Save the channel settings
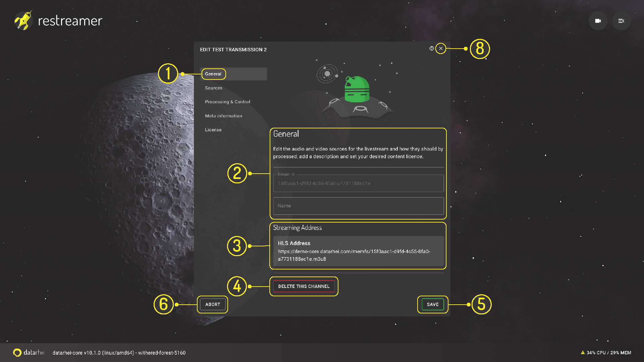The height and width of the screenshot is (362, 644). point(433,304)
